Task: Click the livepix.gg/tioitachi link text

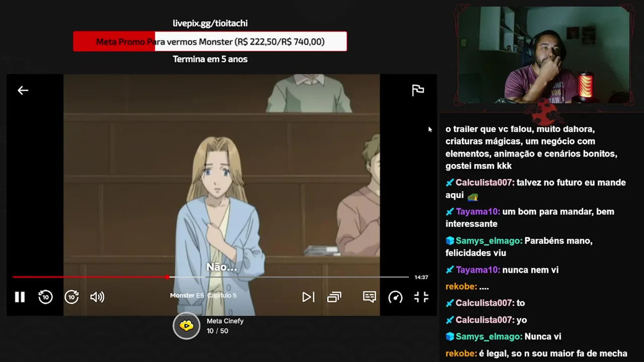Action: click(x=210, y=23)
